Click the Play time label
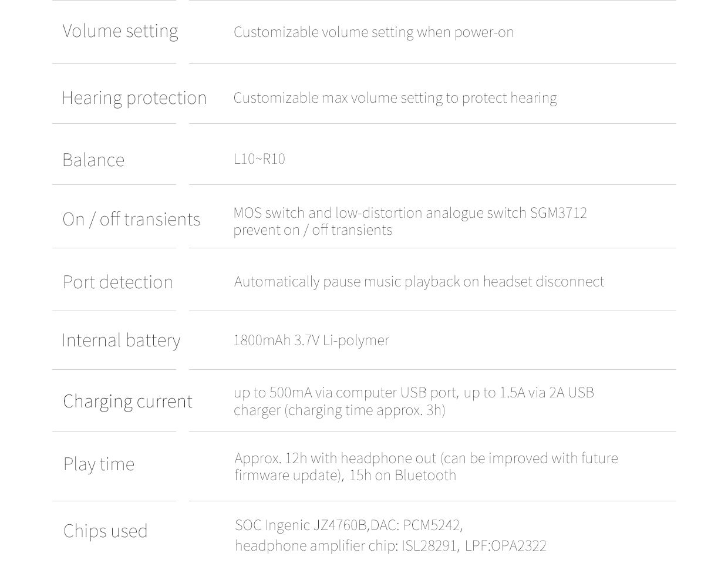Image resolution: width=728 pixels, height=570 pixels. [99, 464]
